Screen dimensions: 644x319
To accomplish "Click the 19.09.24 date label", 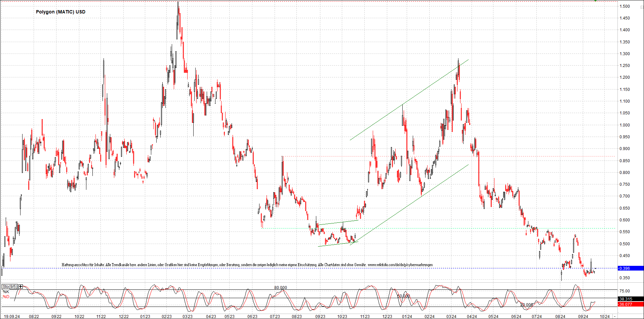I will coord(12,317).
